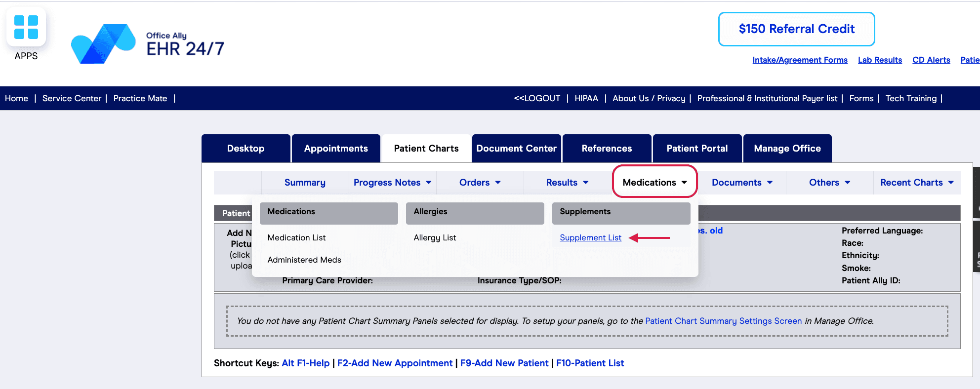The width and height of the screenshot is (980, 389).
Task: Select Allergy List from the menu
Action: pos(435,238)
